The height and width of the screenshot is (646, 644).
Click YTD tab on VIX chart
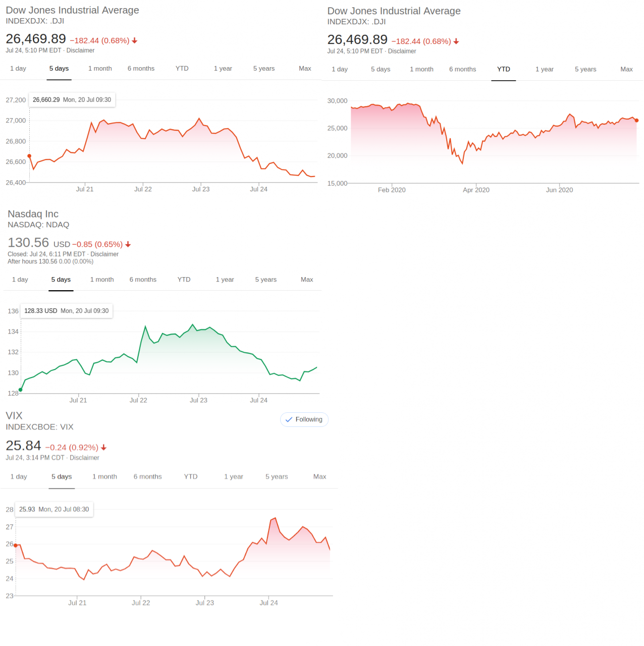coord(191,476)
